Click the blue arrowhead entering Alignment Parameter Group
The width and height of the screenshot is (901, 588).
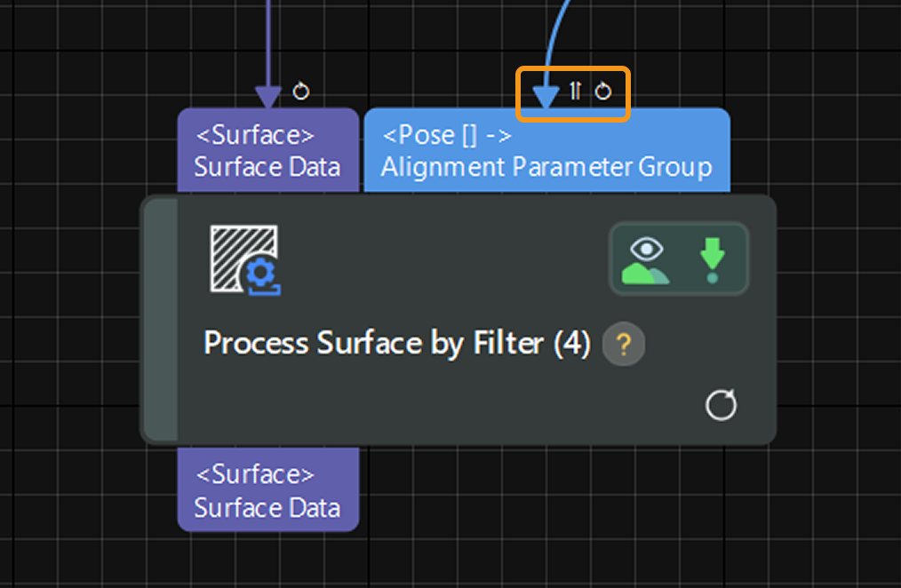point(545,96)
